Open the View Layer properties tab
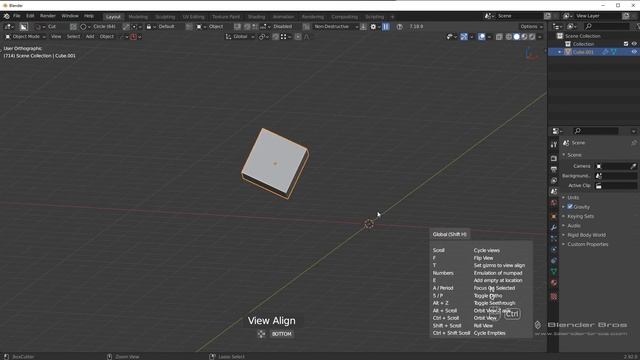 click(553, 180)
